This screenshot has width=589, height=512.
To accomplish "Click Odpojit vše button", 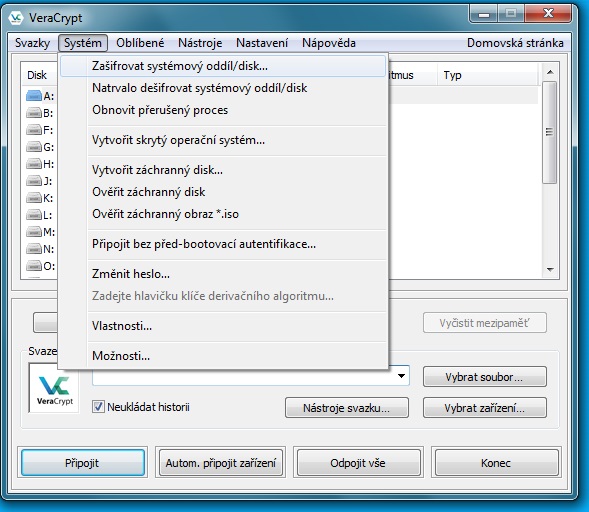I will (358, 463).
